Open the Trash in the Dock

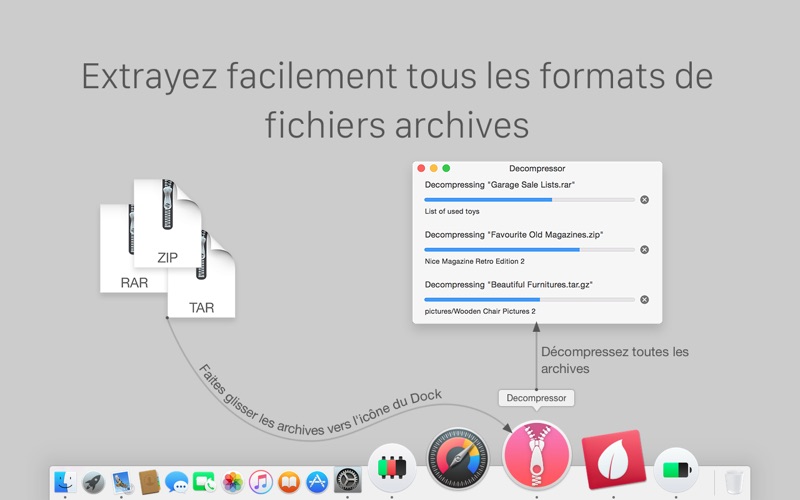[734, 482]
